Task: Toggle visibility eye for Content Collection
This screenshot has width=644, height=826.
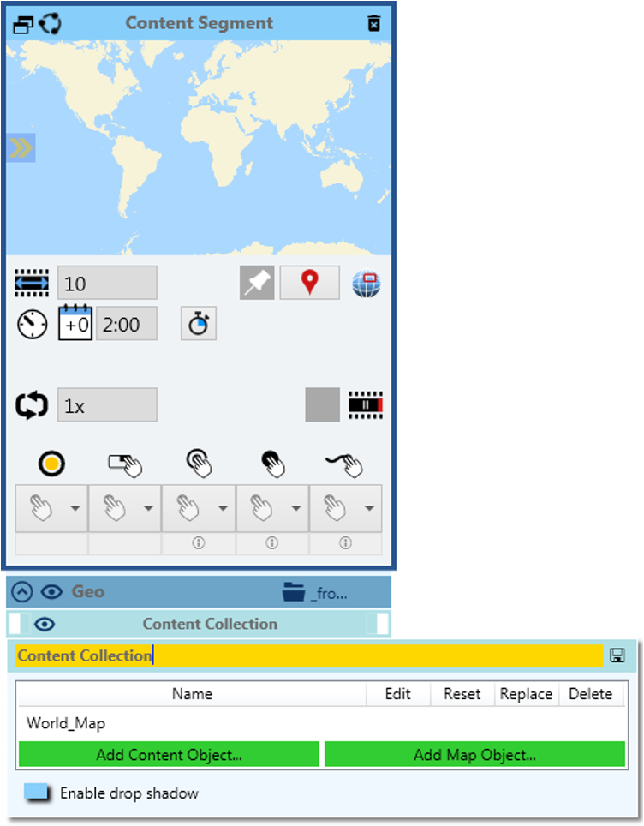Action: [x=44, y=625]
